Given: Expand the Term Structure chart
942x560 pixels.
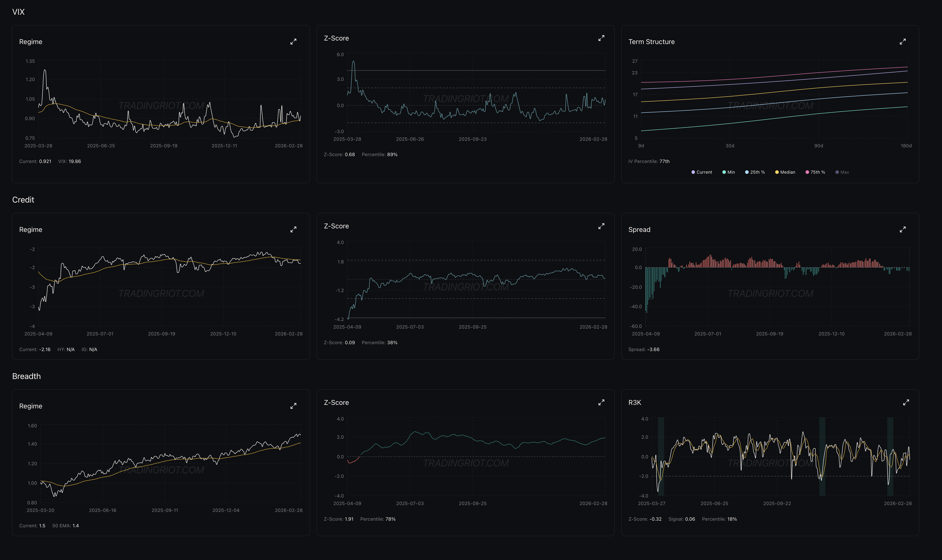Looking at the screenshot, I should click(902, 41).
